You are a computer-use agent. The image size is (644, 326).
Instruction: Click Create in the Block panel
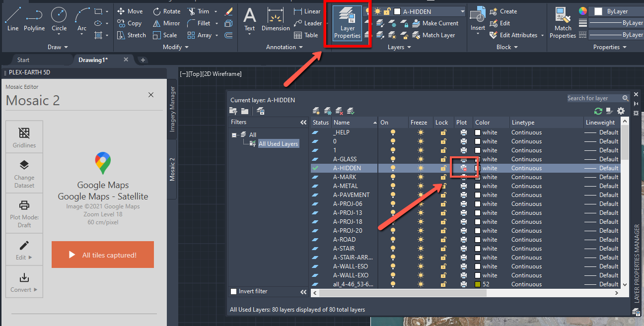[503, 11]
